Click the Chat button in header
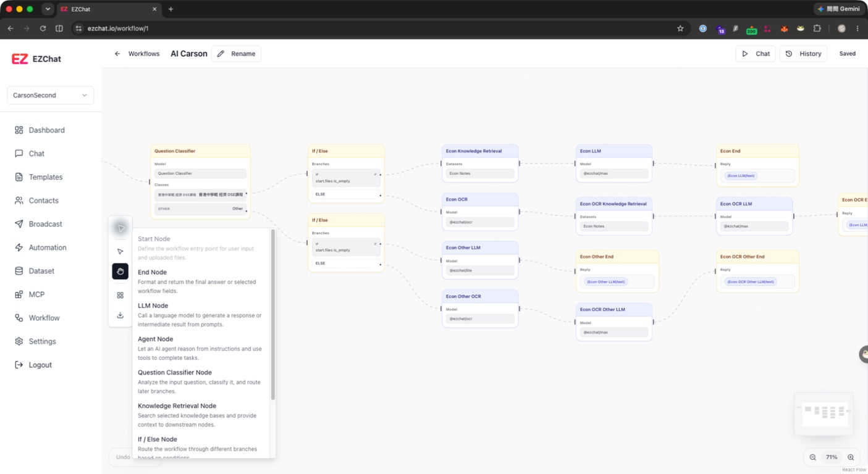The width and height of the screenshot is (868, 474). click(x=756, y=54)
